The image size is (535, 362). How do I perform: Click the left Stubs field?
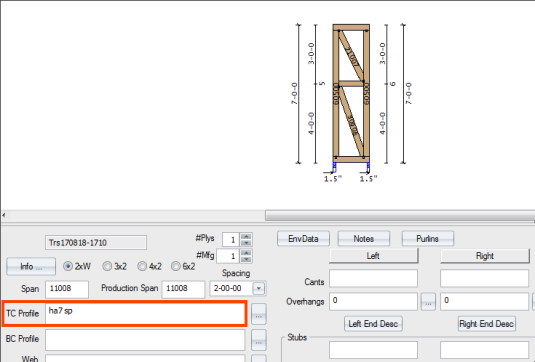click(373, 350)
